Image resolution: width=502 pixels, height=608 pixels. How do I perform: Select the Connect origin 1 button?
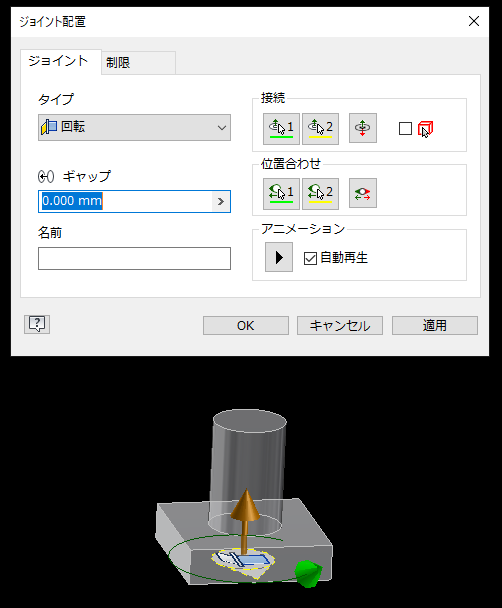pyautogui.click(x=281, y=129)
